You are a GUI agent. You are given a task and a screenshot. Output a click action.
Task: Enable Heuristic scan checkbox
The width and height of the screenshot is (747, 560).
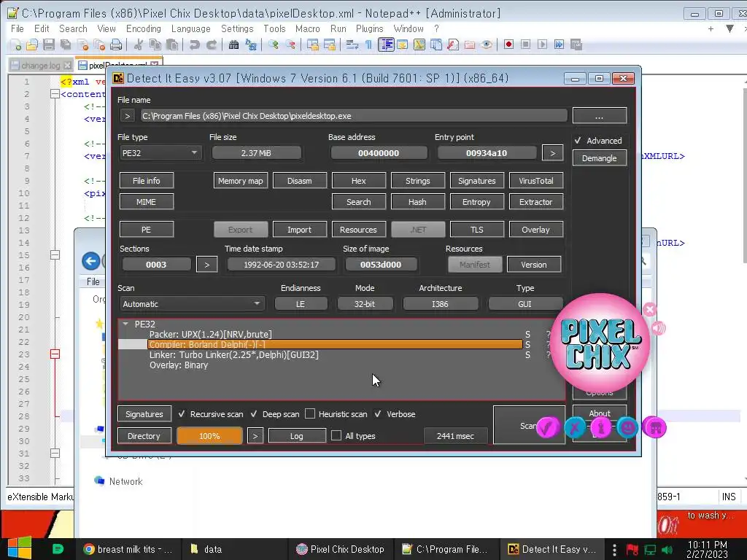coord(309,414)
